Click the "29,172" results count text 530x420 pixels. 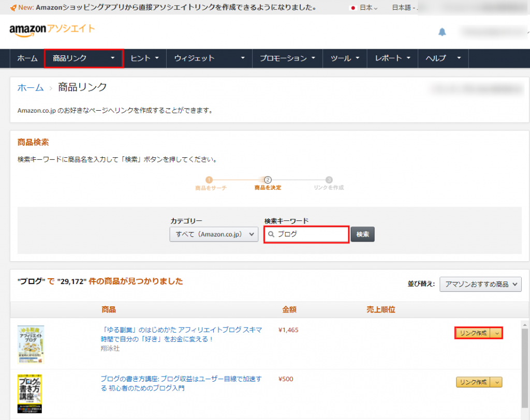point(72,281)
